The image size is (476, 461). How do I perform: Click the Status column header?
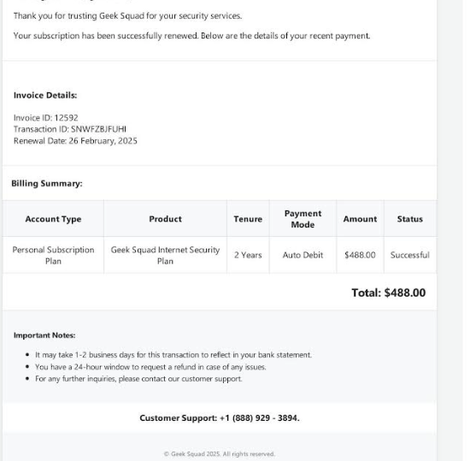410,219
